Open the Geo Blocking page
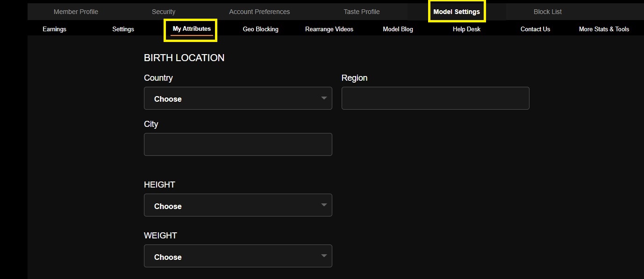The width and height of the screenshot is (644, 279). point(260,29)
